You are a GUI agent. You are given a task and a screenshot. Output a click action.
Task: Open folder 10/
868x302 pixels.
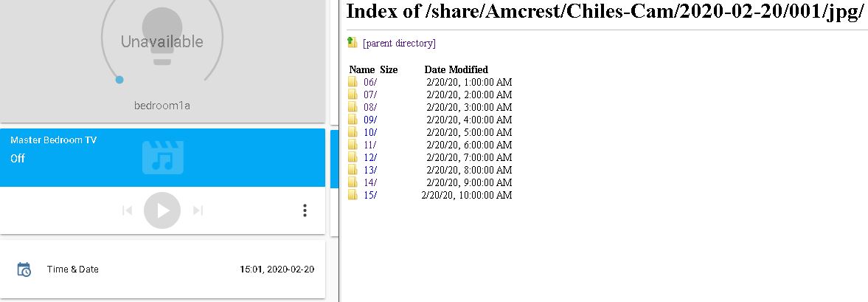click(x=370, y=132)
